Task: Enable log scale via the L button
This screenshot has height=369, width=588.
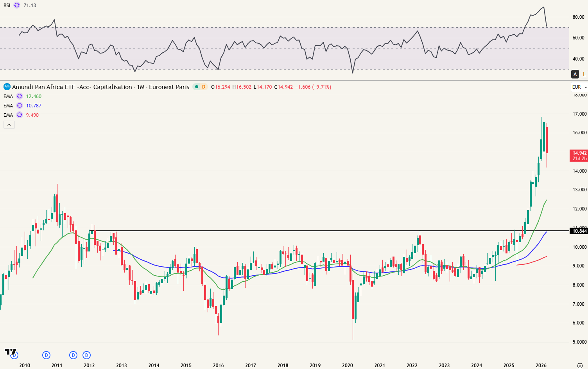Action: (584, 74)
